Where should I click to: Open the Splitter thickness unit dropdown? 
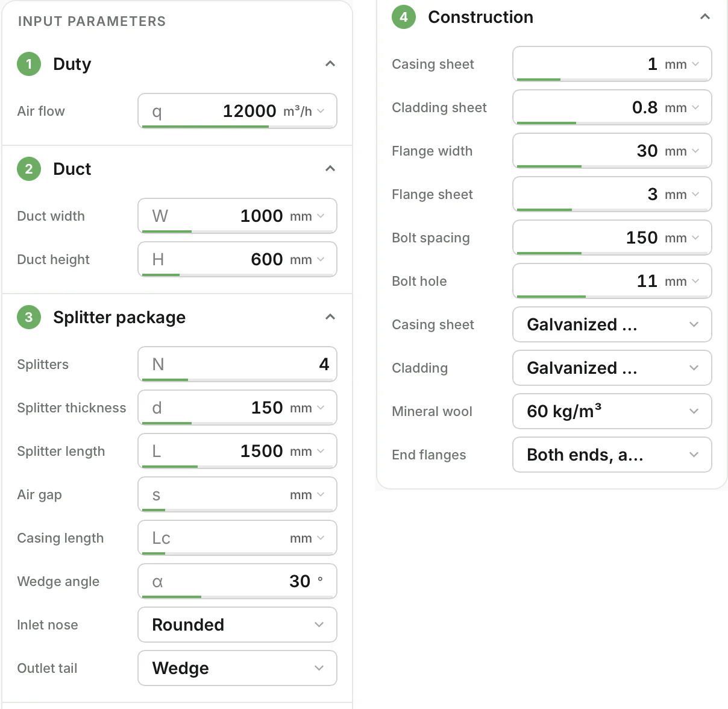point(307,408)
